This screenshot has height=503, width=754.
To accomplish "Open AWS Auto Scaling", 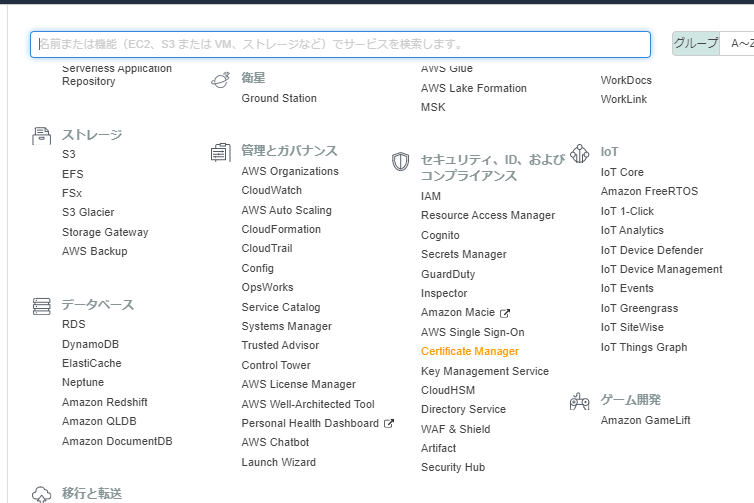I will click(x=287, y=211).
